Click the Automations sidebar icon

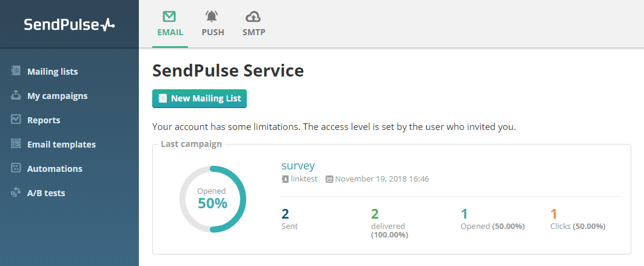(16, 168)
